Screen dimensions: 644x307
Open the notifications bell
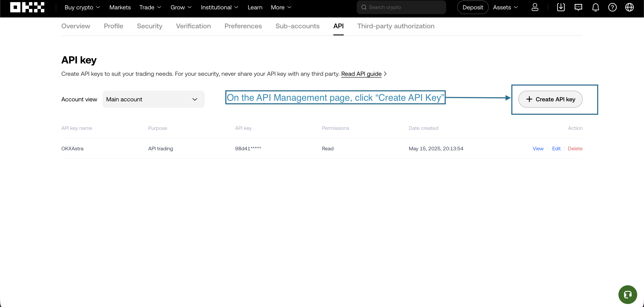tap(595, 7)
